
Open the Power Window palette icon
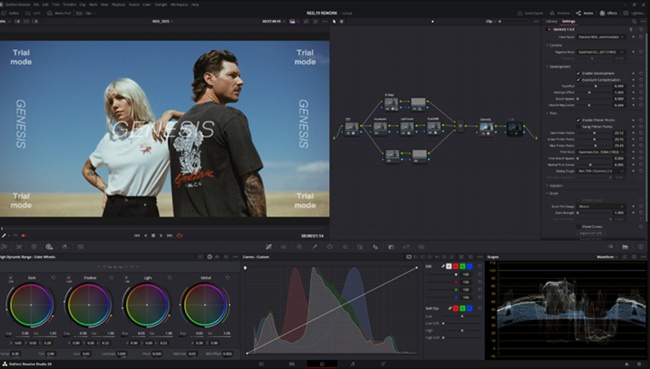coord(330,247)
